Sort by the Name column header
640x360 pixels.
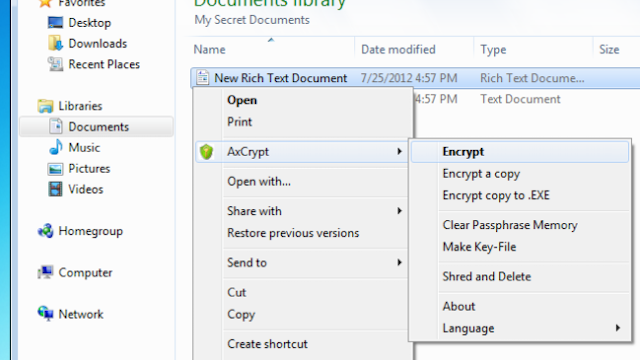coord(209,49)
